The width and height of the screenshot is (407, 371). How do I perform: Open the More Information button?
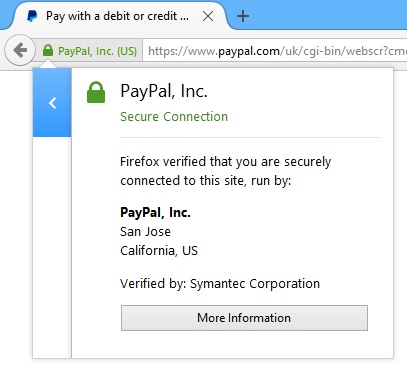[244, 318]
